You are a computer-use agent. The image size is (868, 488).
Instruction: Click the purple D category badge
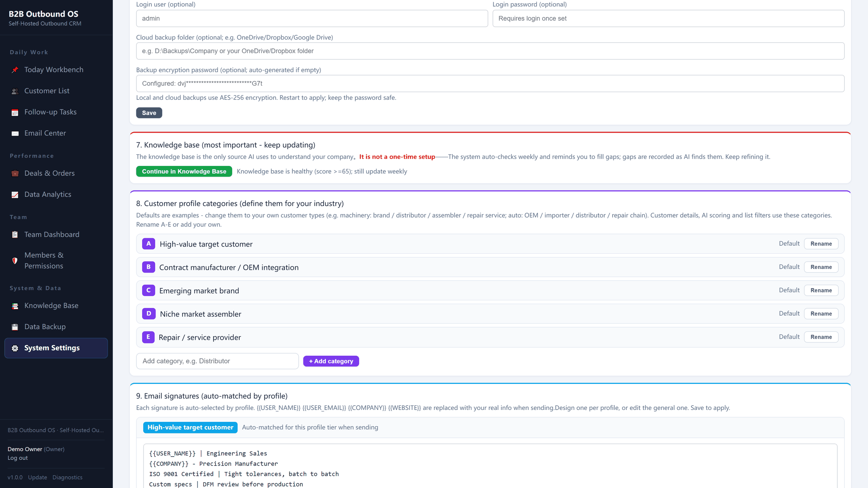(148, 314)
